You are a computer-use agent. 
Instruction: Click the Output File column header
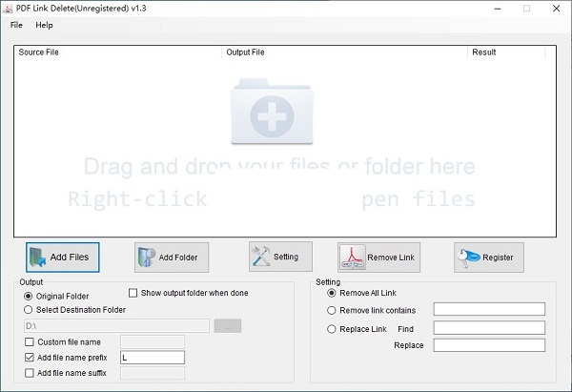pos(344,52)
